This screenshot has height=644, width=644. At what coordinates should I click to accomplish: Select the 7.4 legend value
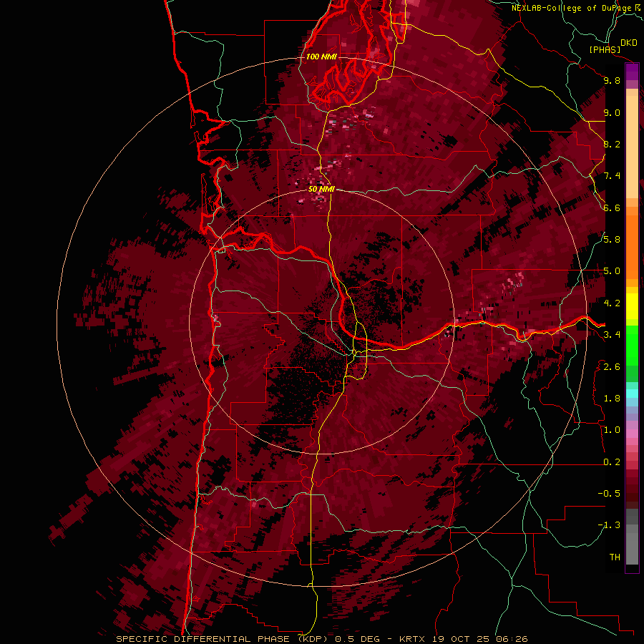[x=612, y=176]
